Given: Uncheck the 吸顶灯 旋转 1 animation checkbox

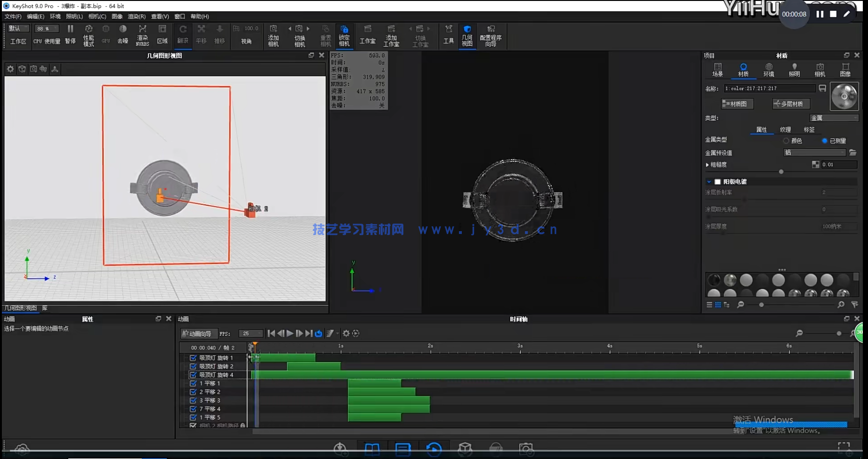Looking at the screenshot, I should pyautogui.click(x=193, y=358).
